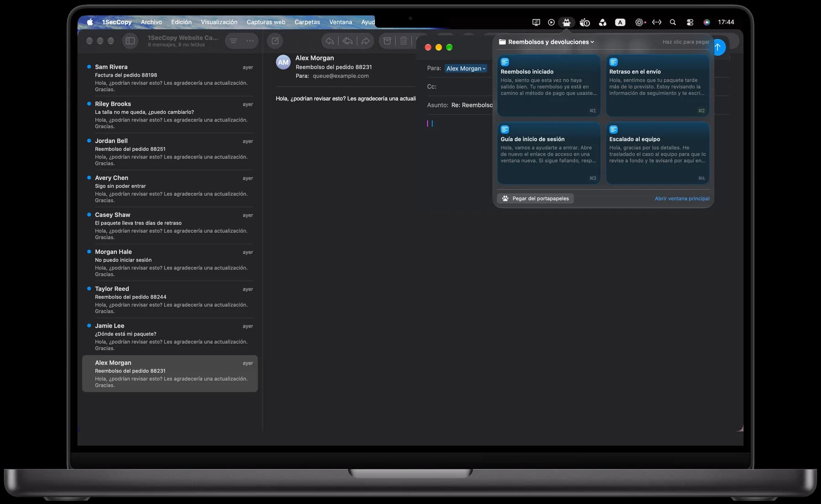Open the Edición menu

click(x=181, y=22)
